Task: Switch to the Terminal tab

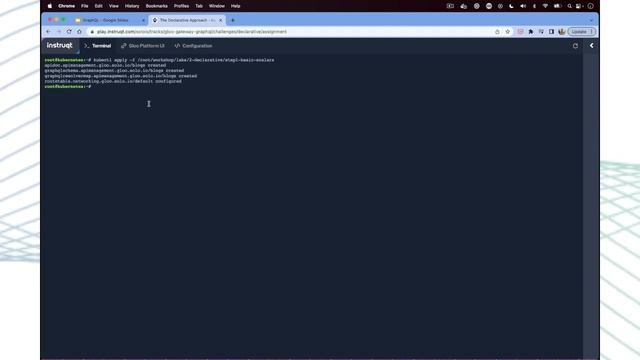Action: (x=98, y=46)
